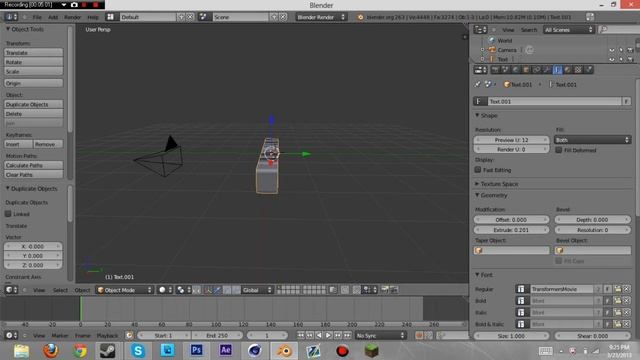This screenshot has height=360, width=640.
Task: Open After Effects from the taskbar
Action: click(225, 351)
